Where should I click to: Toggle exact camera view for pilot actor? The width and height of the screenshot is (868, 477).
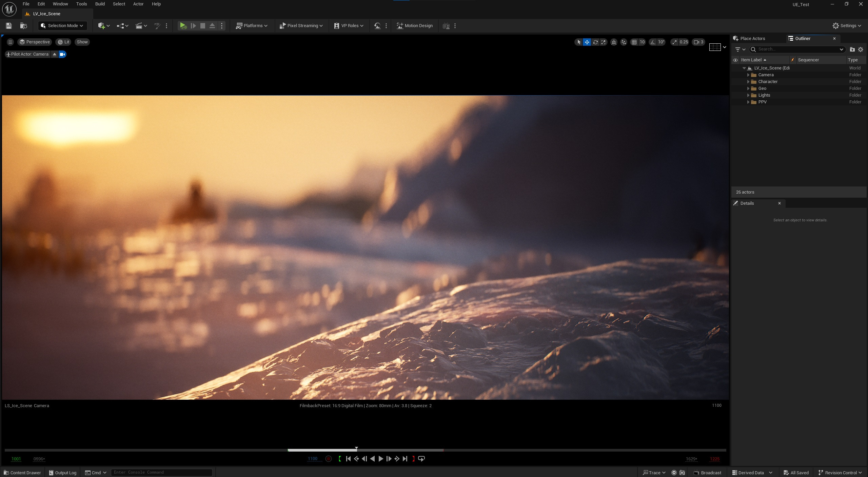(x=62, y=54)
